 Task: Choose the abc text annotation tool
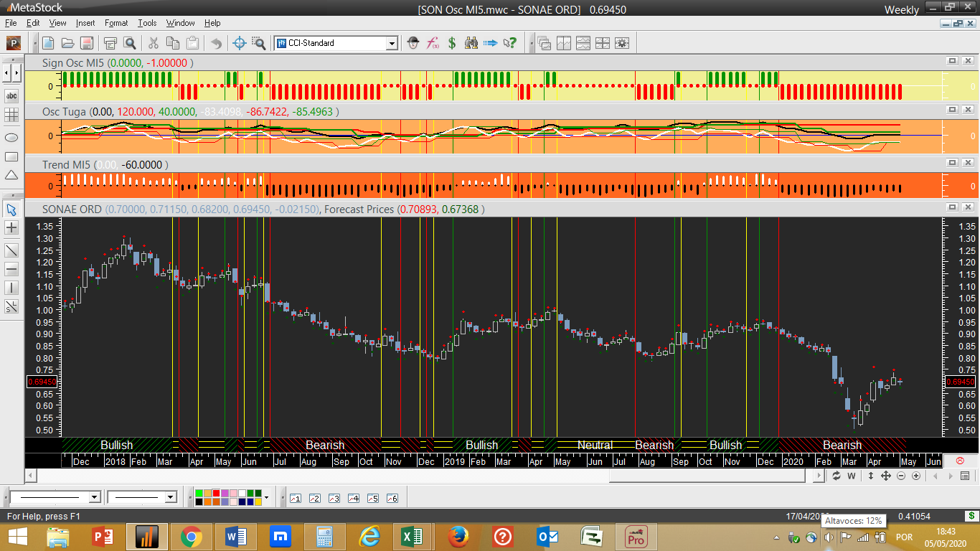pos(11,95)
